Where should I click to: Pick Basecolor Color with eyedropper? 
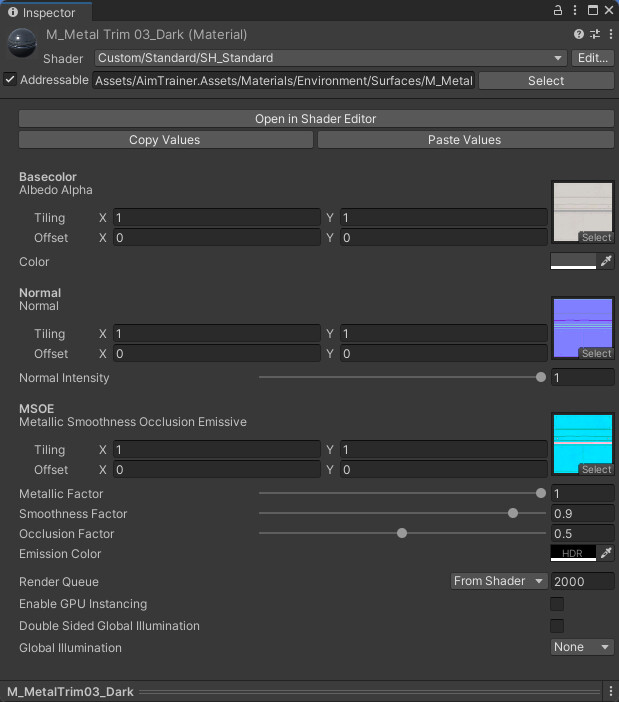point(606,261)
